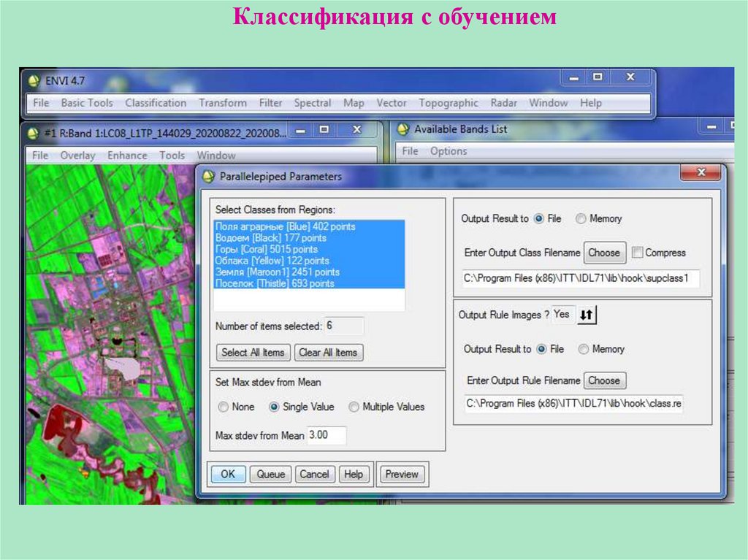Screen dimensions: 748x560
Task: Maximize the ENVI 4.7 main window
Action: [x=598, y=77]
